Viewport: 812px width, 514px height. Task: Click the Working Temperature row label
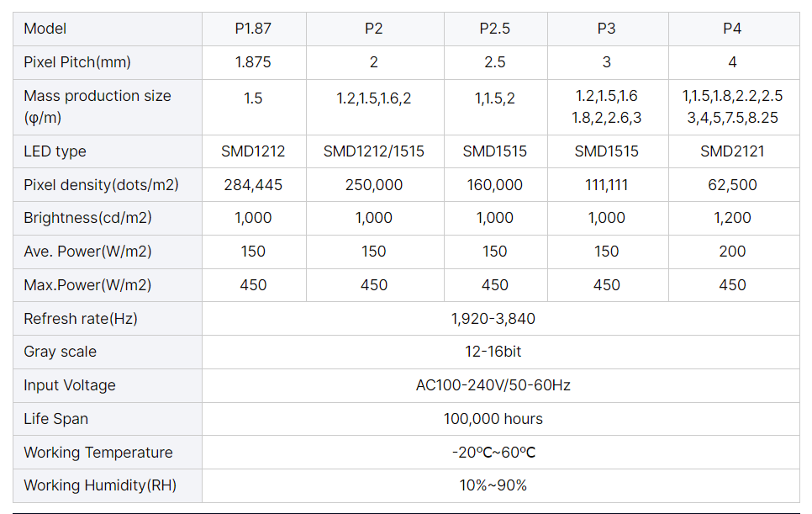108,453
